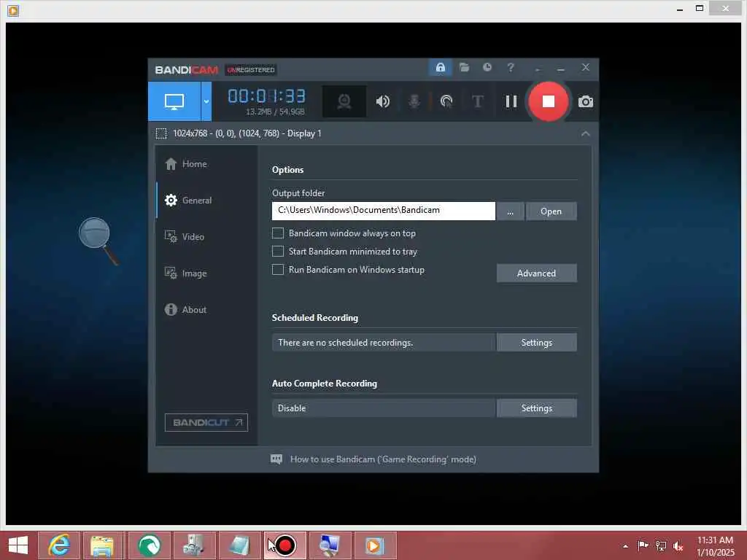The width and height of the screenshot is (747, 560).
Task: Enable Start Bandicam minimized to tray
Action: [x=278, y=252]
